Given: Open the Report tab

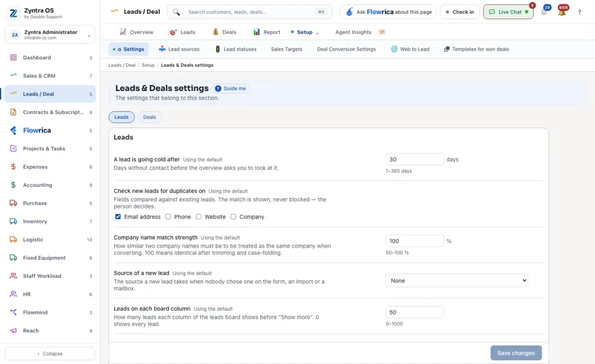Looking at the screenshot, I should (267, 32).
